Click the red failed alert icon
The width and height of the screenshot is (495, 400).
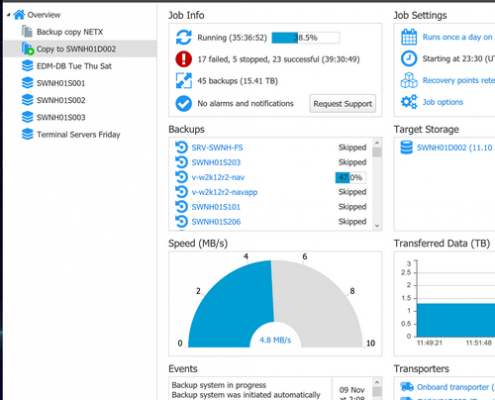[184, 59]
